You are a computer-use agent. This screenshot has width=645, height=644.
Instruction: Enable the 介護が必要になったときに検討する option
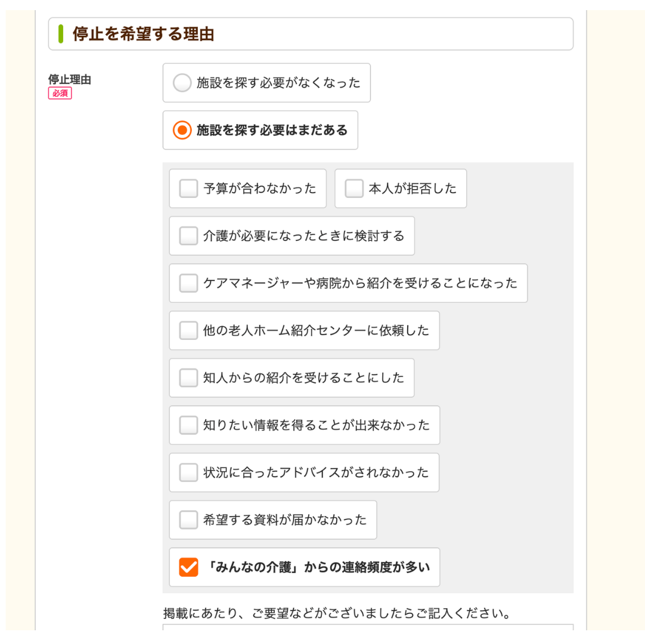pyautogui.click(x=188, y=236)
